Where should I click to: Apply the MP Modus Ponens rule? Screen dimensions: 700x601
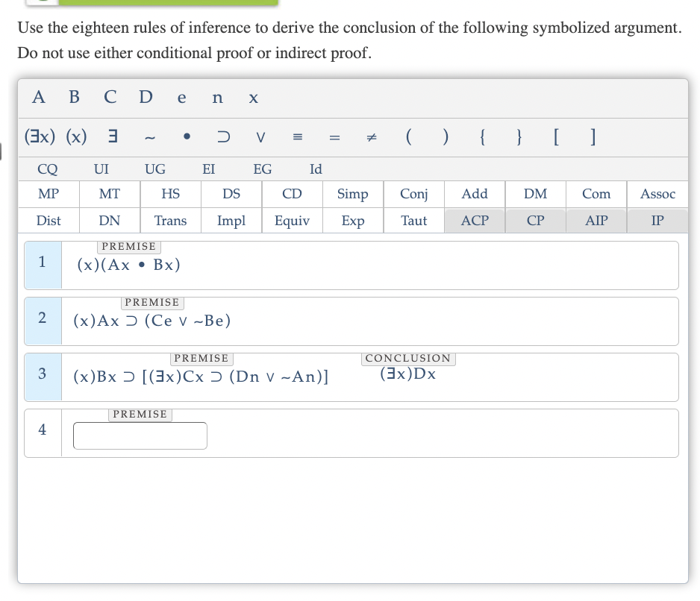click(x=48, y=194)
